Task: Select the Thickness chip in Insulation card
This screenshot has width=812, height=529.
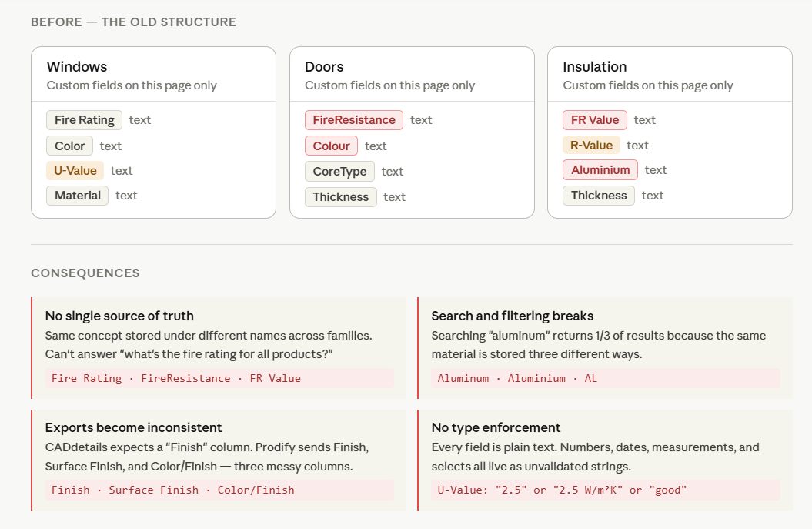Action: click(x=599, y=196)
